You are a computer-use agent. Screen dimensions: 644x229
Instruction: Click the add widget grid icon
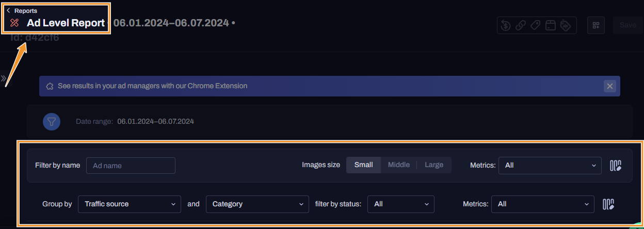[596, 25]
